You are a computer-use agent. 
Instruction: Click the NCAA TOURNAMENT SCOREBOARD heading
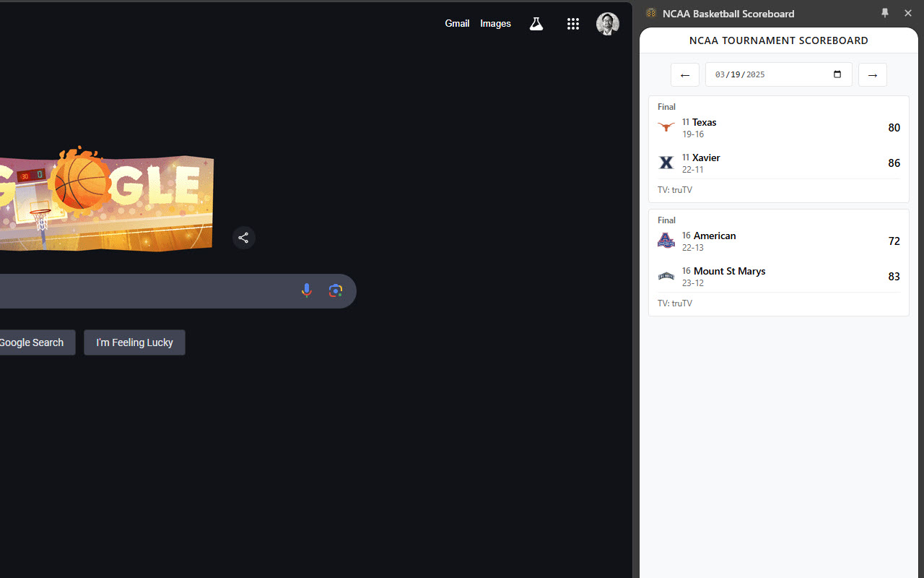(779, 40)
